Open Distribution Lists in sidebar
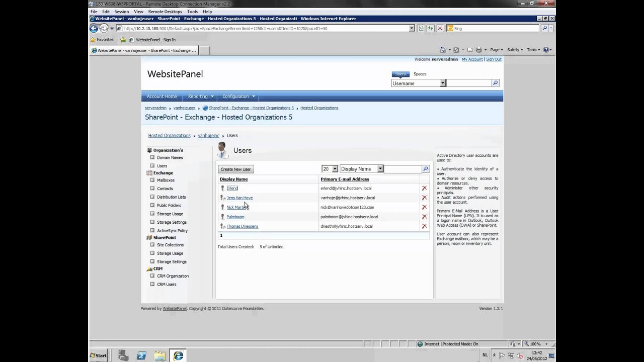This screenshot has height=362, width=644. click(x=171, y=197)
